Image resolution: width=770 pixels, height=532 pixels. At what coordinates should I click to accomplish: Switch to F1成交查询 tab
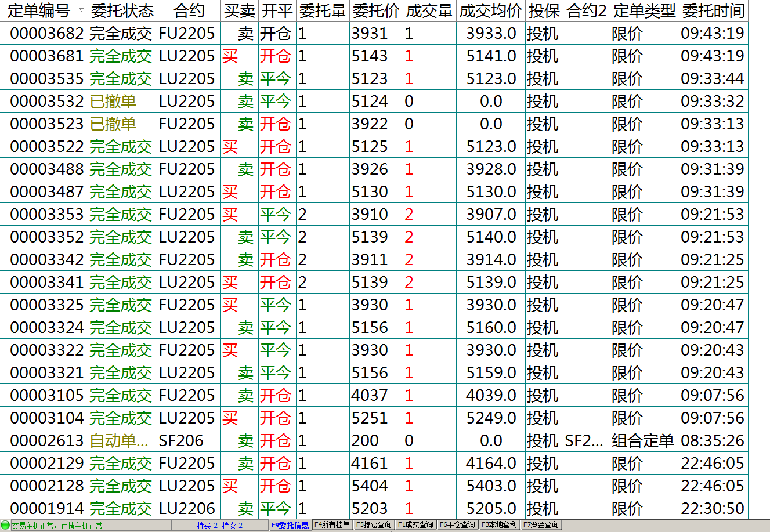[x=415, y=525]
